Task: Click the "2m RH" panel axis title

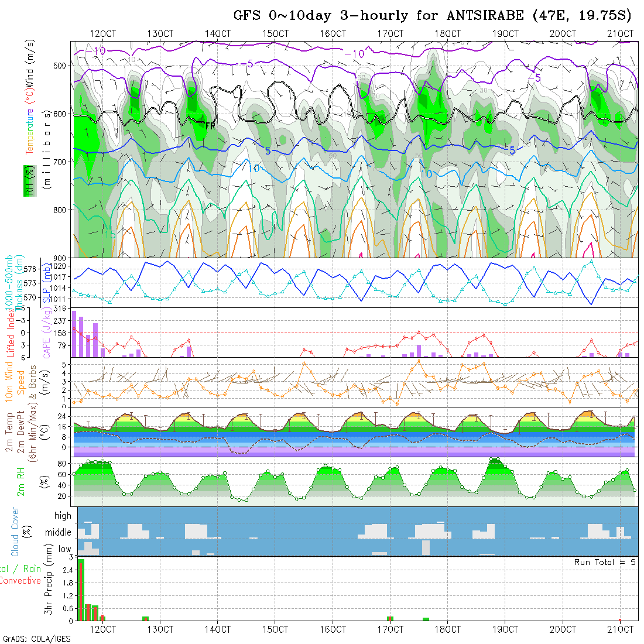Action: pos(20,482)
